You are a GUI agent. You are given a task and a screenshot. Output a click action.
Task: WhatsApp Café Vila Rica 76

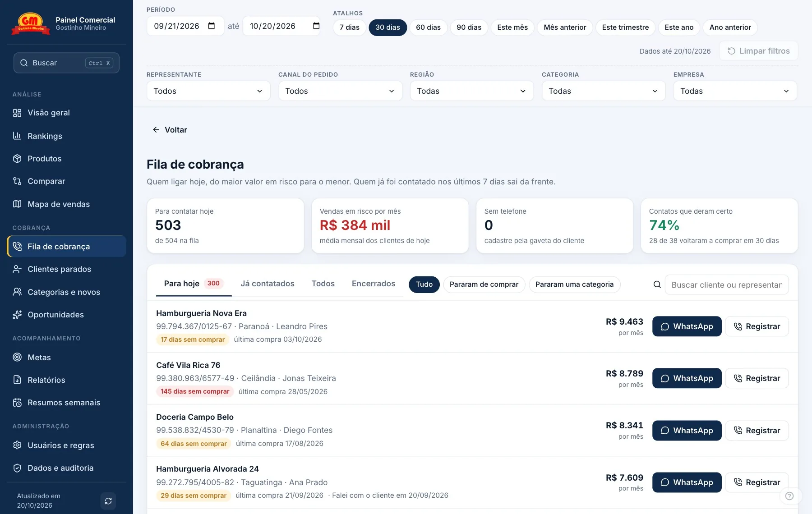pos(687,378)
